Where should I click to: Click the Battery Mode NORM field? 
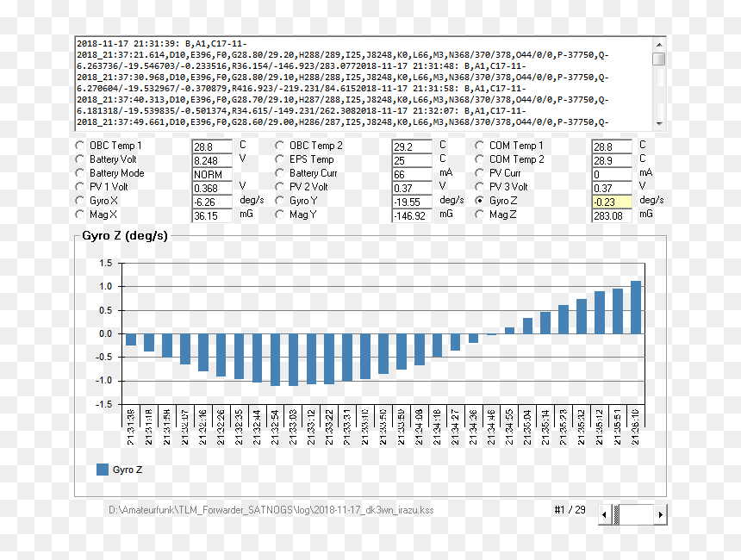tap(212, 174)
